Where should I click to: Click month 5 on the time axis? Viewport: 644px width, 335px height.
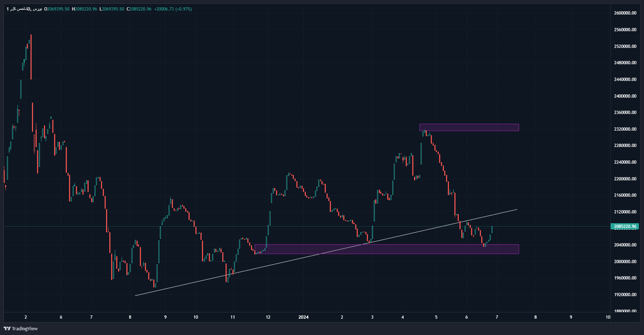pyautogui.click(x=436, y=317)
